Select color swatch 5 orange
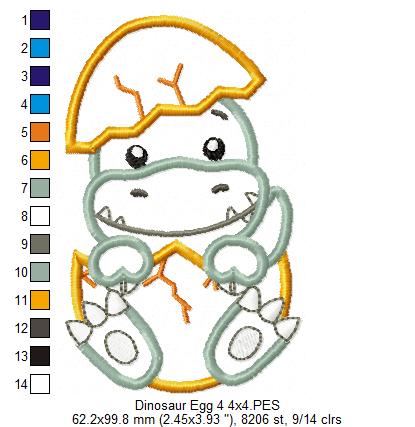Screen dimensions: 415x427 [40, 132]
